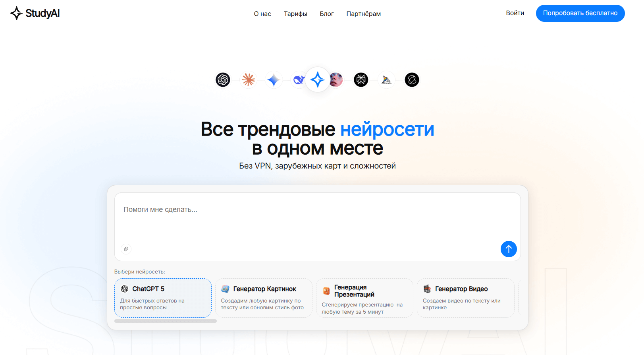
Task: Select the Perplexity icon in model row
Action: coord(361,80)
